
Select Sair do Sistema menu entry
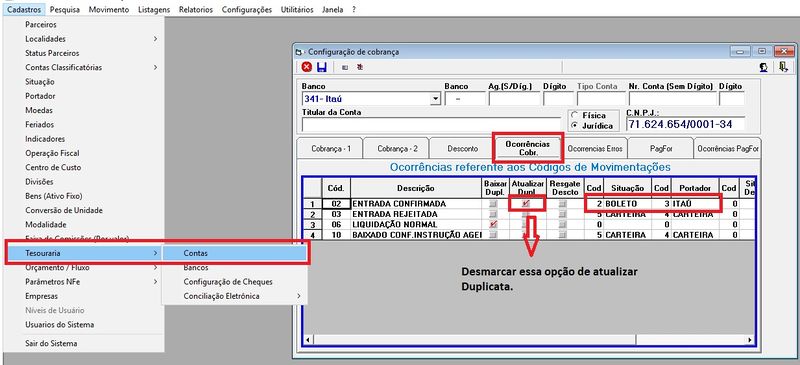84,344
